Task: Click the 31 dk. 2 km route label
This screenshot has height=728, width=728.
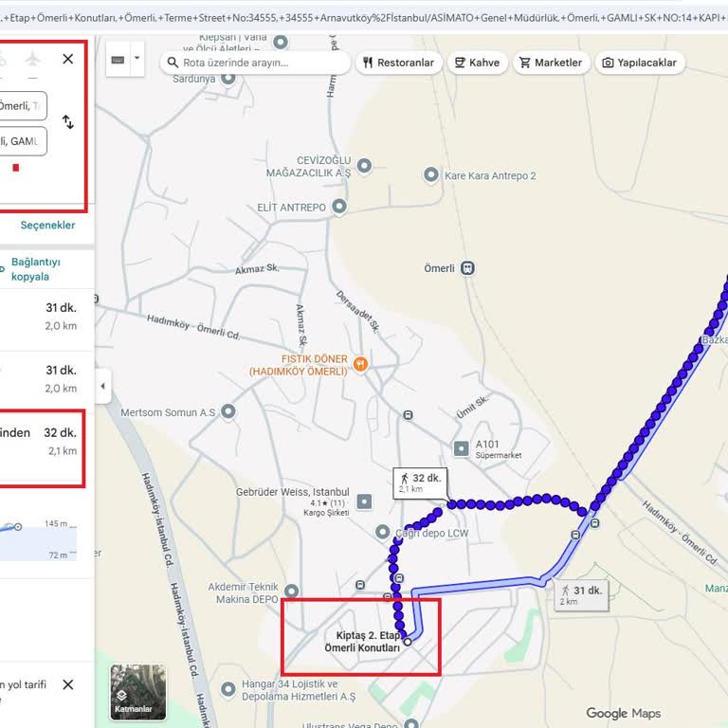Action: [x=581, y=595]
